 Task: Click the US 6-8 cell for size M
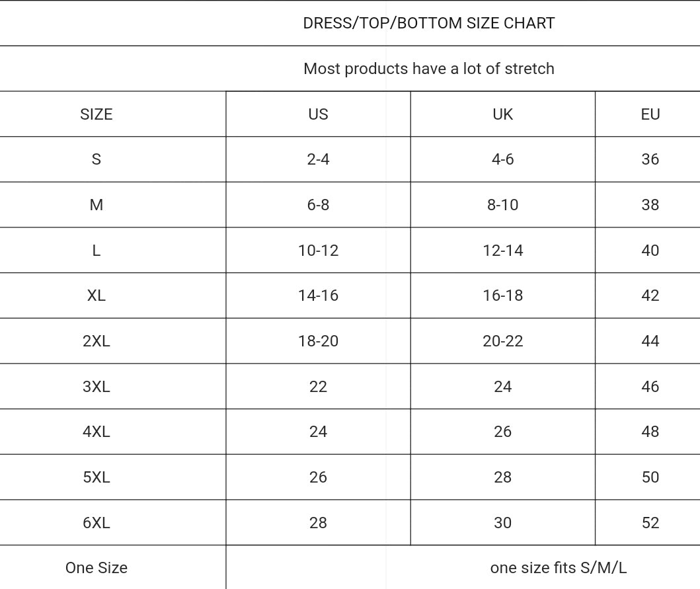click(x=318, y=205)
